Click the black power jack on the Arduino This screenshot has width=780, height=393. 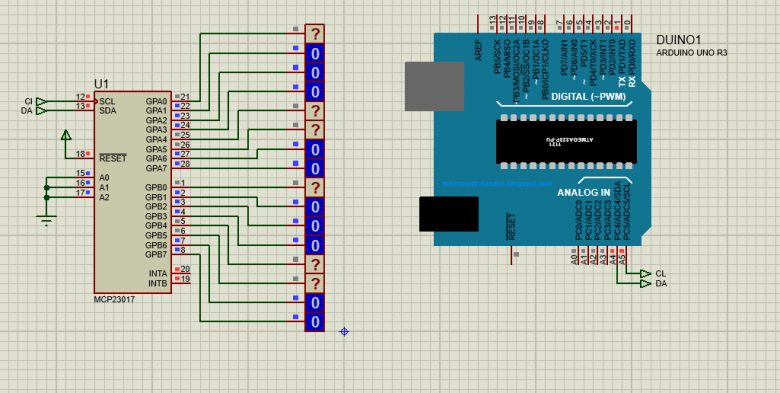coord(449,214)
